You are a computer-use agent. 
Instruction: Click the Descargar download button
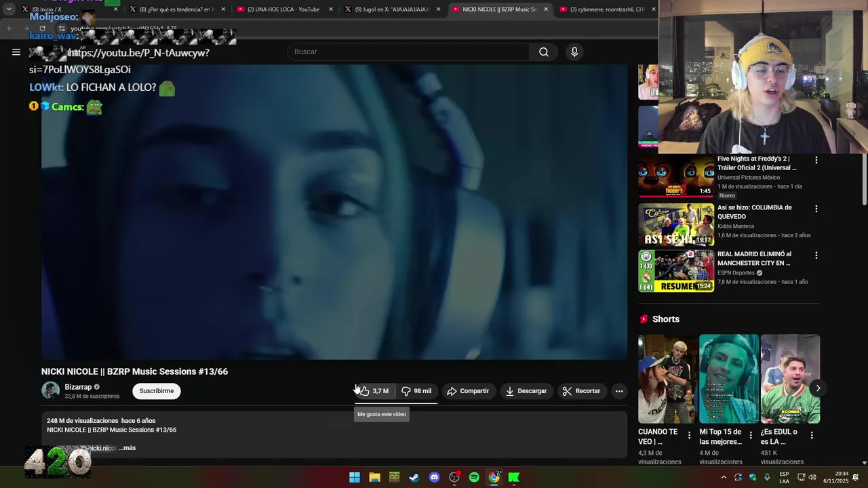click(x=526, y=391)
